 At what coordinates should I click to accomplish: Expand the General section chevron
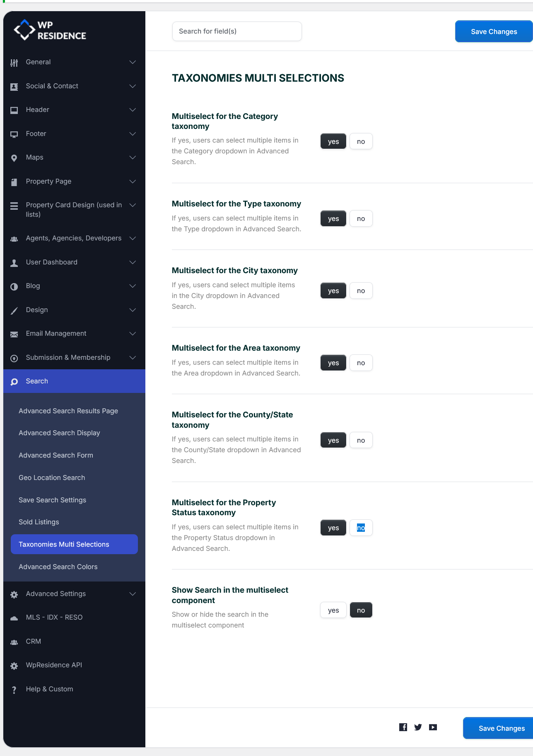133,62
